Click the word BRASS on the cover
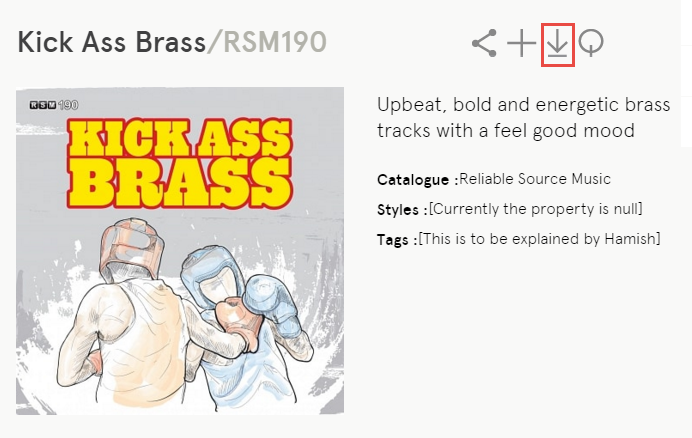This screenshot has height=438, width=692. (x=178, y=182)
